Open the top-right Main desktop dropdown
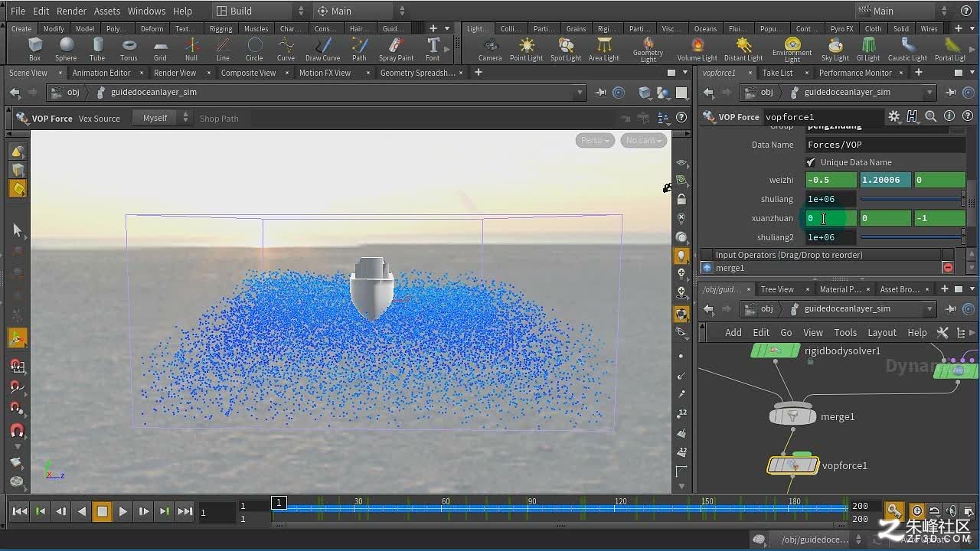The height and width of the screenshot is (551, 980). 904,11
